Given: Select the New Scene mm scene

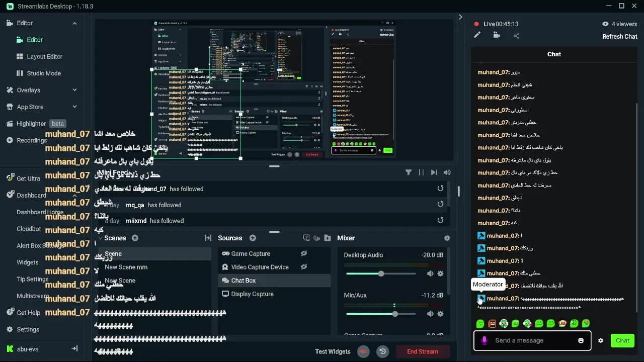Looking at the screenshot, I should (x=126, y=267).
